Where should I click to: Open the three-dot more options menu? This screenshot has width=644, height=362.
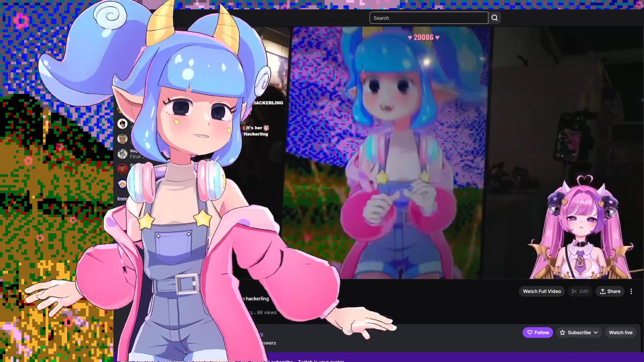(631, 291)
